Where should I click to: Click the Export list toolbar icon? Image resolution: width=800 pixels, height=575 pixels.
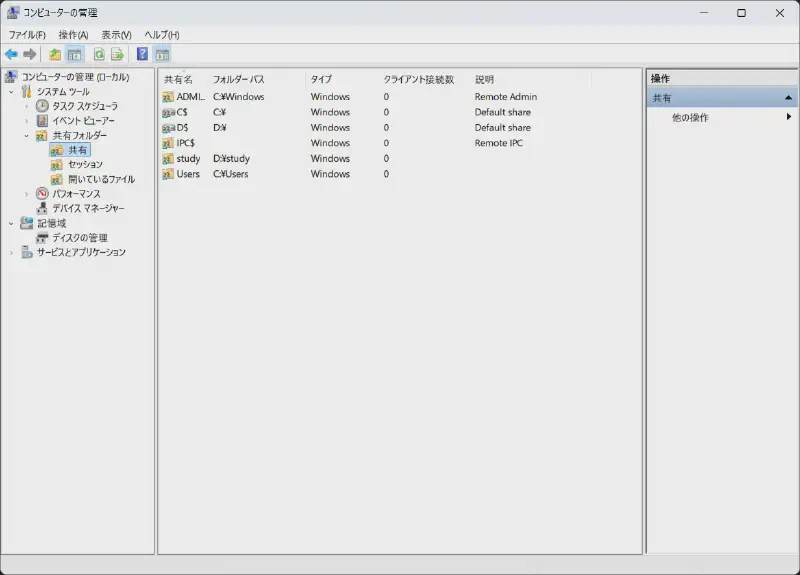tap(117, 54)
